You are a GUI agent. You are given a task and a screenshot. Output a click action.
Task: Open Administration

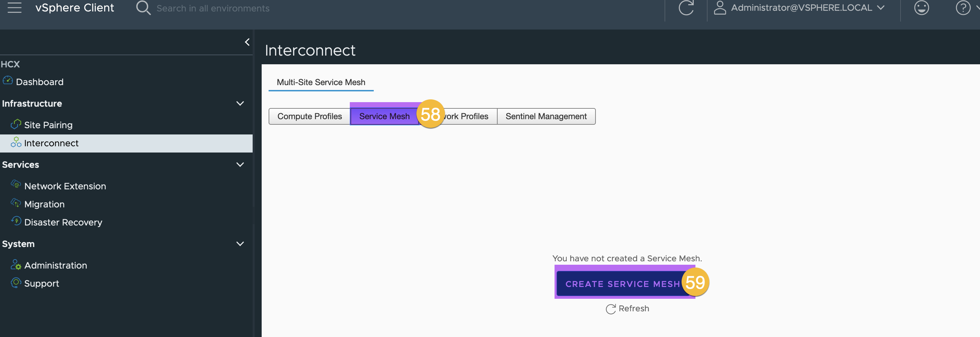click(x=56, y=265)
